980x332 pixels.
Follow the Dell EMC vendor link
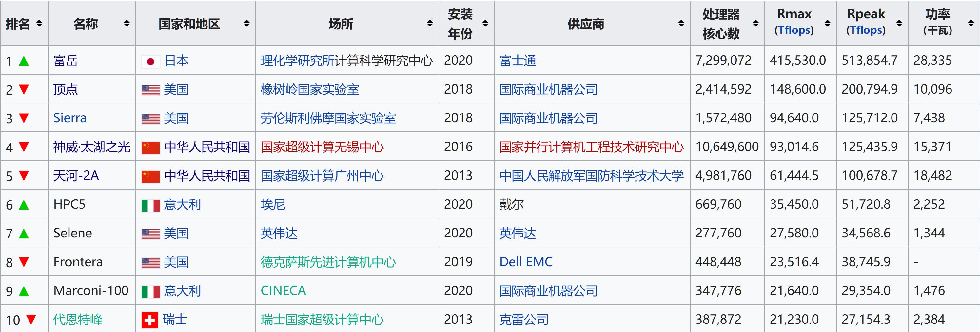[x=526, y=262]
